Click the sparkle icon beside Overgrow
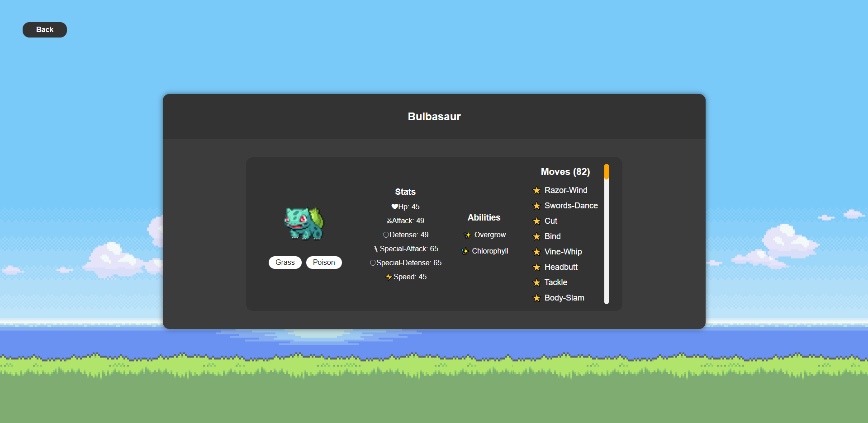 point(467,235)
